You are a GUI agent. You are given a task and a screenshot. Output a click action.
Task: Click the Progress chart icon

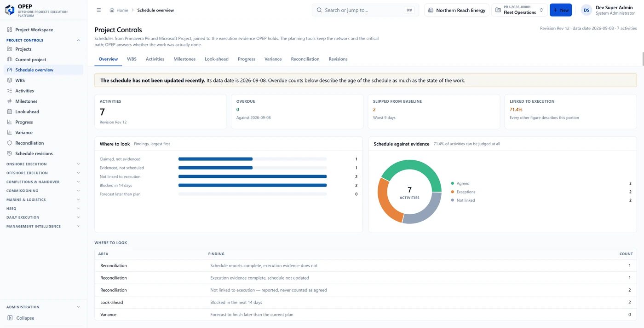point(10,122)
